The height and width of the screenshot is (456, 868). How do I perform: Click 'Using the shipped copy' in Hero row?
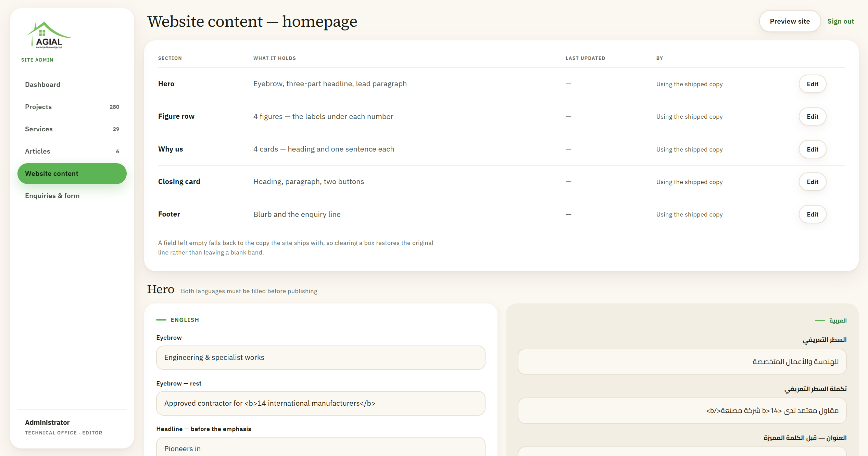689,84
